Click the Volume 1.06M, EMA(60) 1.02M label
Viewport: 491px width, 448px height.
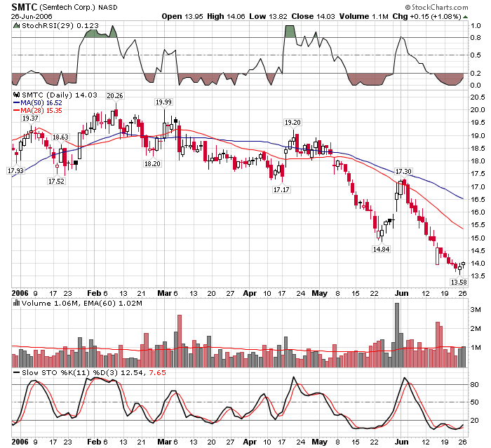(82, 304)
